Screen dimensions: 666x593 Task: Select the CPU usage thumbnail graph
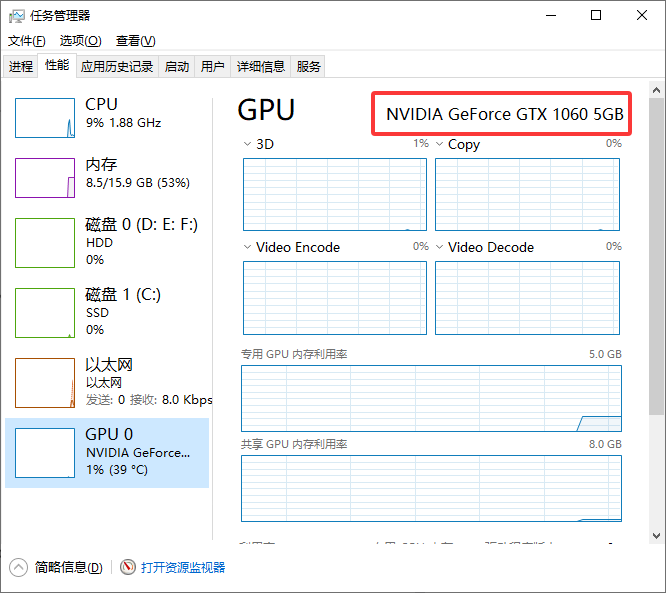point(45,118)
